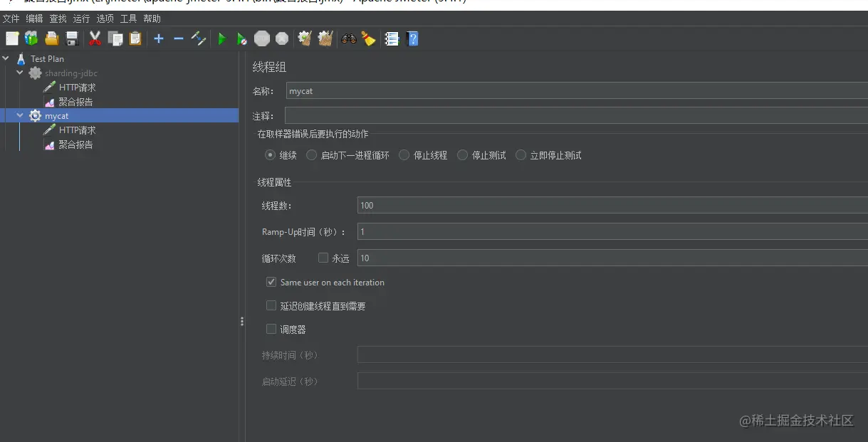Uncheck Same user on each iteration
Image resolution: width=868 pixels, height=442 pixels.
tap(271, 282)
